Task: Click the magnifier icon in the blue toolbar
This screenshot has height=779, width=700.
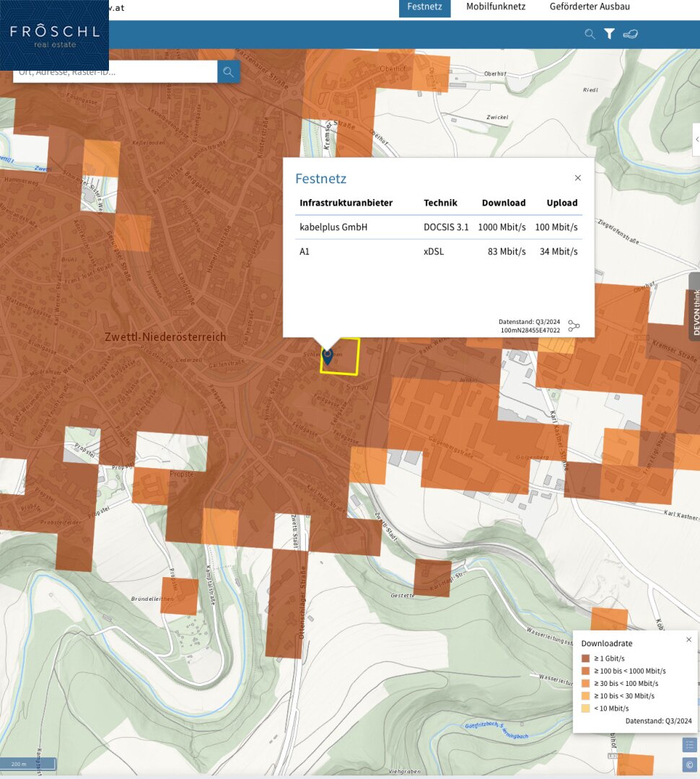Action: (x=590, y=34)
